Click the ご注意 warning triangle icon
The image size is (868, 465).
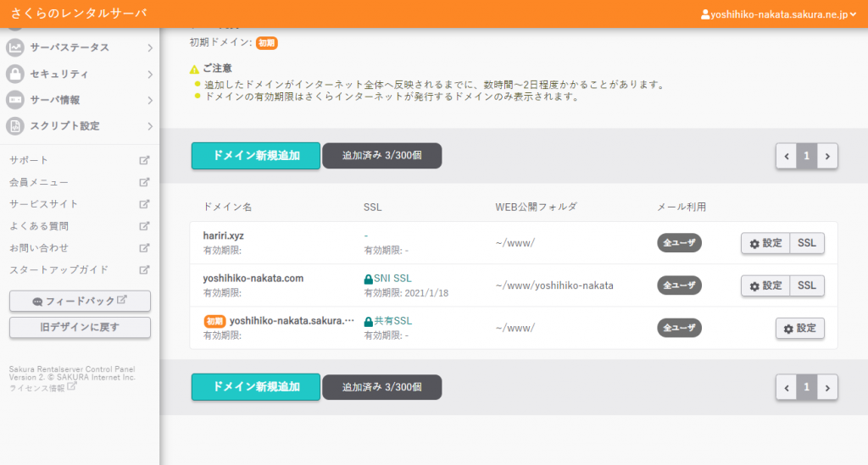(194, 69)
